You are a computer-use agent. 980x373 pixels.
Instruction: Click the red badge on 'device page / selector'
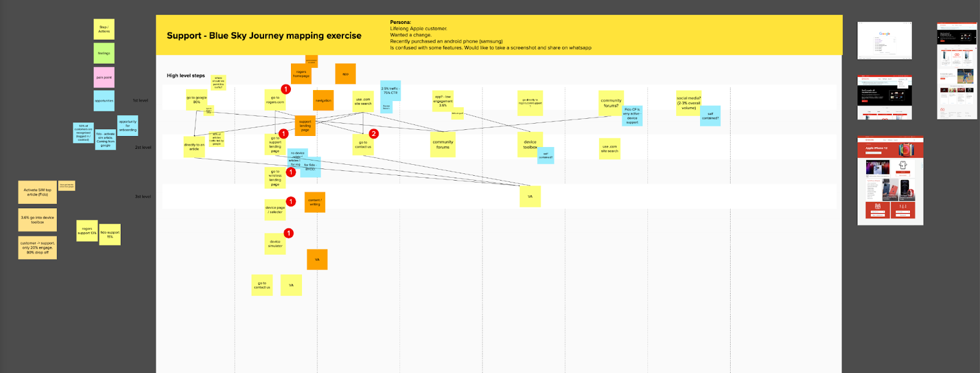click(291, 202)
